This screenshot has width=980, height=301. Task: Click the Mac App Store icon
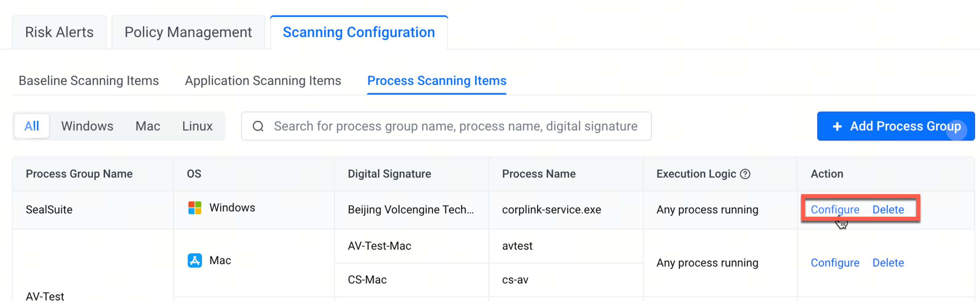(x=195, y=261)
